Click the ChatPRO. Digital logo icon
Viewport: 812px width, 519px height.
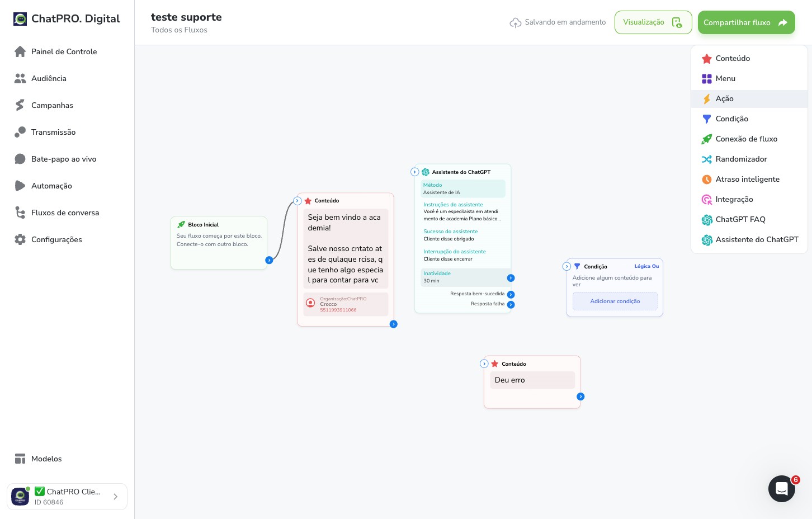click(x=20, y=19)
